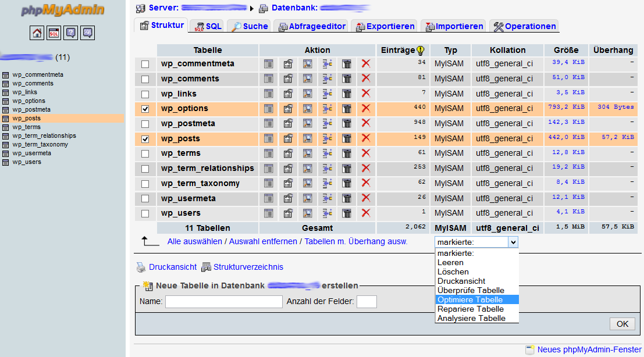Deselect the wp_posts checkbox
644x357 pixels.
point(145,139)
